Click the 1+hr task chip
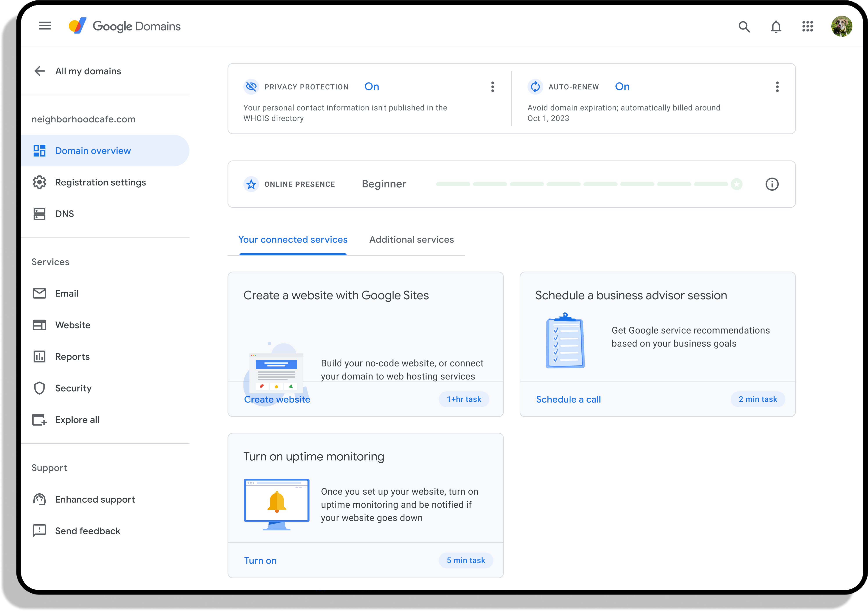This screenshot has height=611, width=868. (464, 399)
